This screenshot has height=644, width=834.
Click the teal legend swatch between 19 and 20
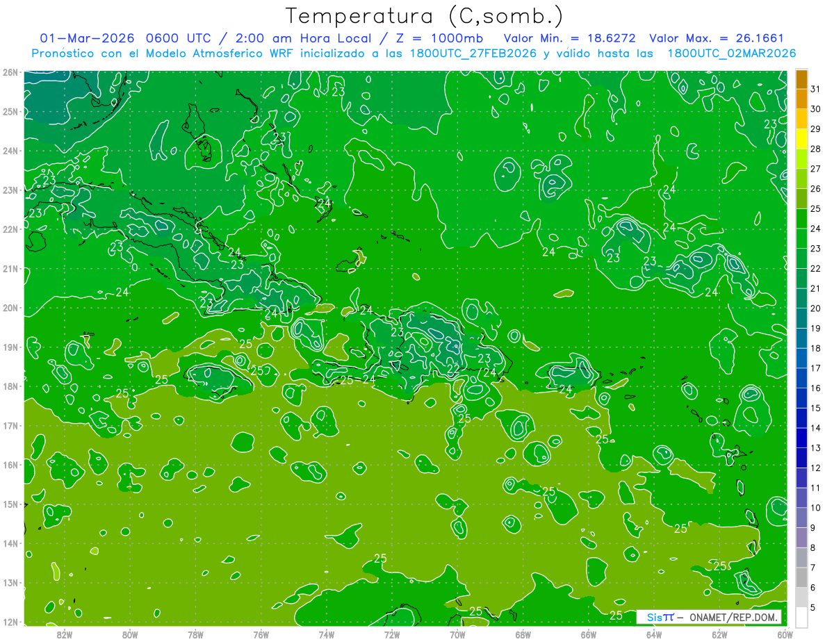801,318
